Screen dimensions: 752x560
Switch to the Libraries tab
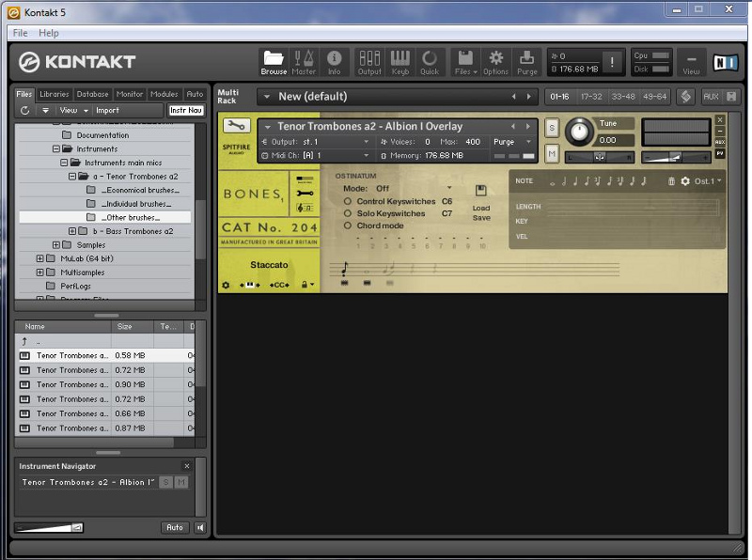[x=55, y=94]
